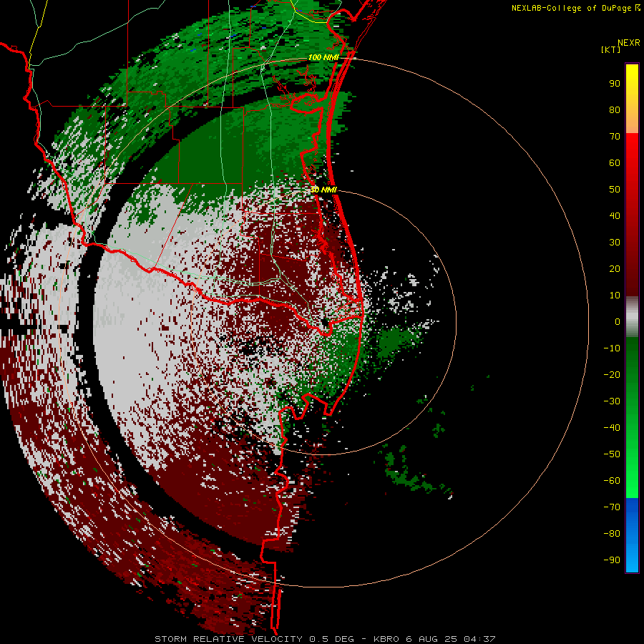Click the -10 value on velocity scale
This screenshot has width=644, height=644.
coord(612,348)
